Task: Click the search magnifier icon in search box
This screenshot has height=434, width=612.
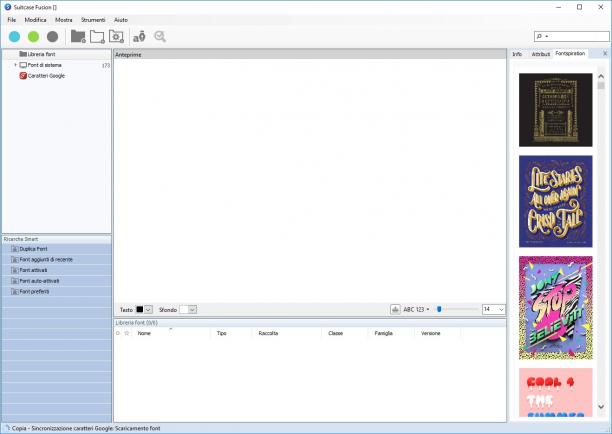Action: pos(539,36)
